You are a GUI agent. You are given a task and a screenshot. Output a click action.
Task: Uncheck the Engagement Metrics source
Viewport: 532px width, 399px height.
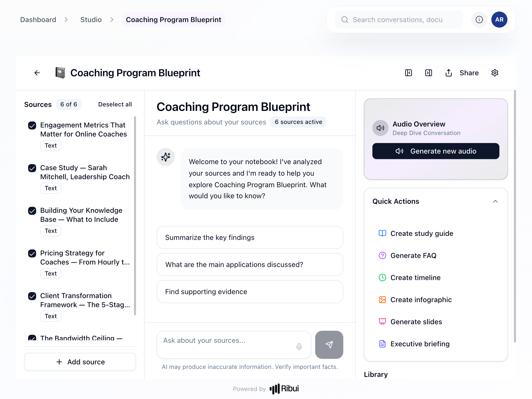pos(32,125)
